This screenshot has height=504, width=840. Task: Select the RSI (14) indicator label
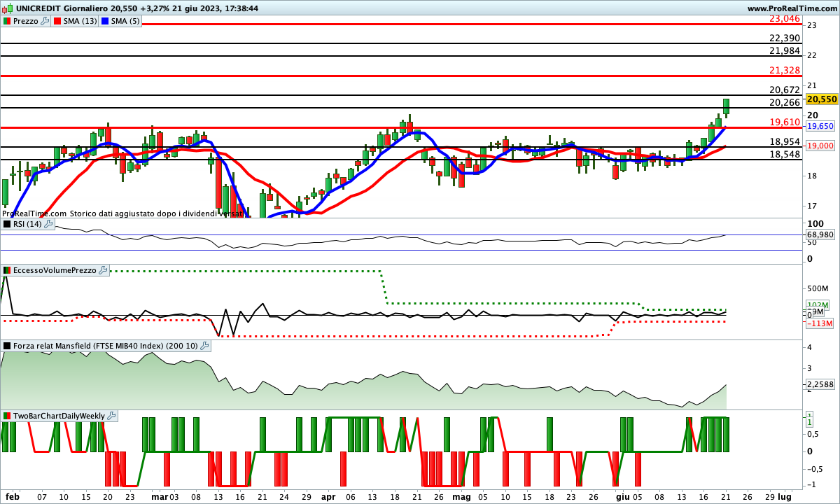click(28, 224)
